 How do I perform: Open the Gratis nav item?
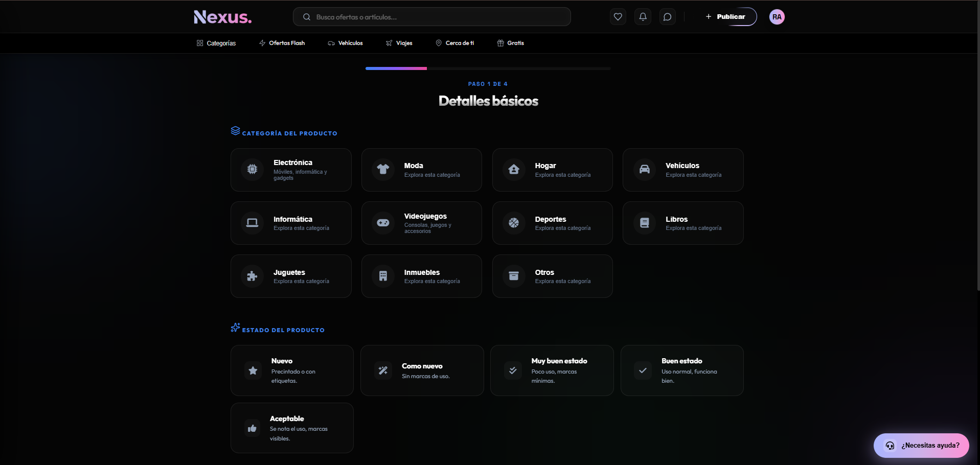510,43
